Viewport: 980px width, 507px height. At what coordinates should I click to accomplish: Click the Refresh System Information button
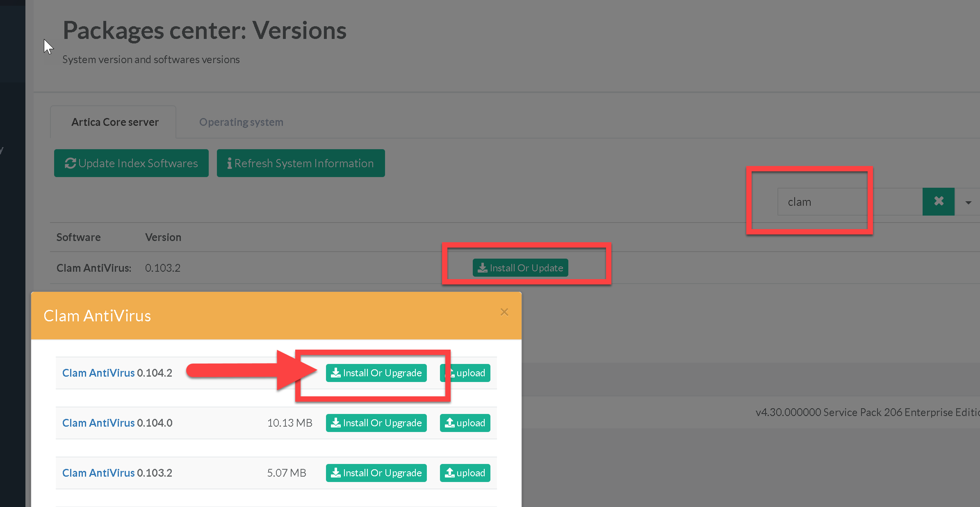click(x=301, y=163)
